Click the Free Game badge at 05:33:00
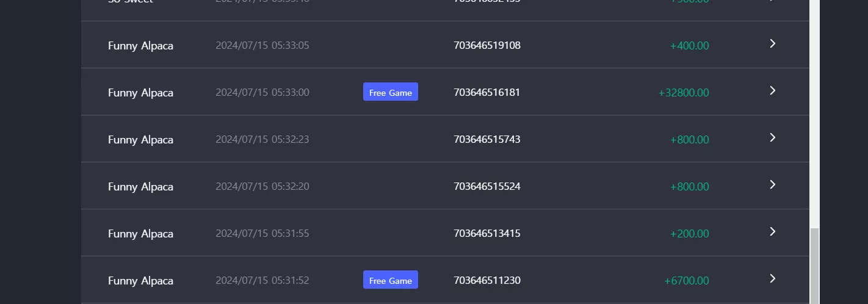Image resolution: width=868 pixels, height=304 pixels. click(x=391, y=92)
